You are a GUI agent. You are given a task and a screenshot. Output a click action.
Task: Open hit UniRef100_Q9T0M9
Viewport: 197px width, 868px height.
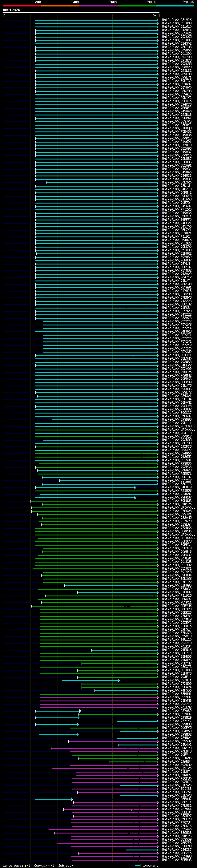coord(177,23)
